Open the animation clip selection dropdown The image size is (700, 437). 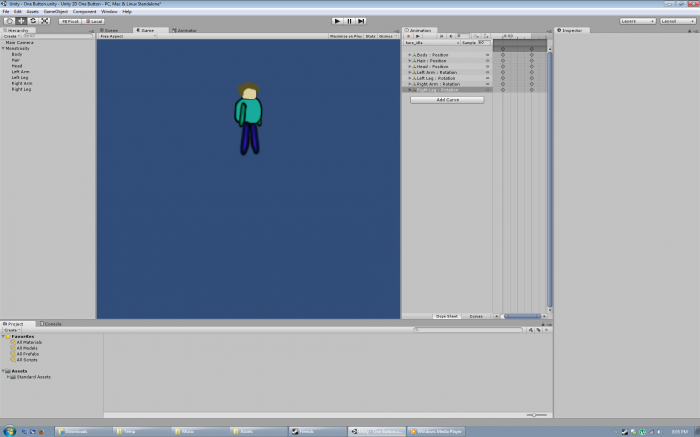(432, 43)
